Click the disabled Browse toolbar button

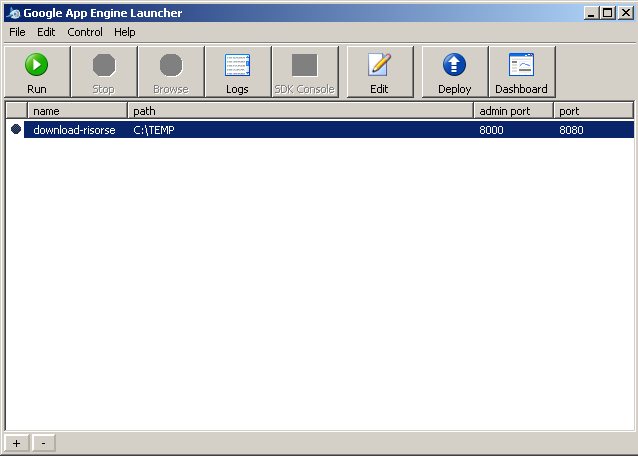point(171,72)
